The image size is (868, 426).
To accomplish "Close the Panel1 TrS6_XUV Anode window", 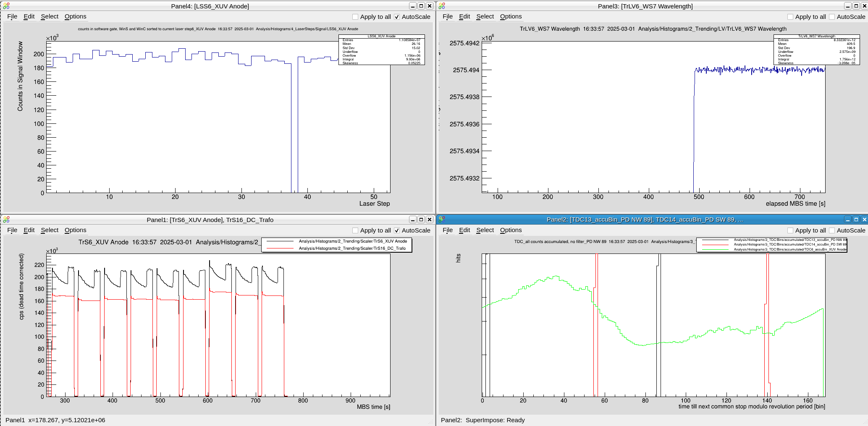I will [x=430, y=220].
